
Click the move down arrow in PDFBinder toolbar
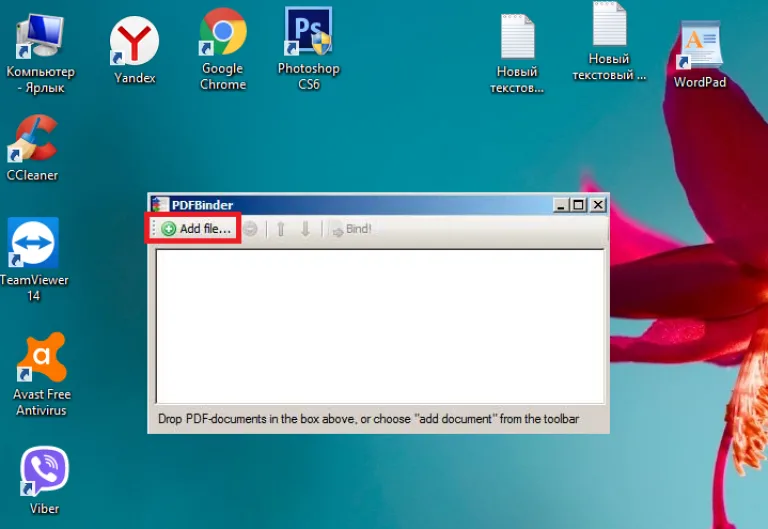305,229
